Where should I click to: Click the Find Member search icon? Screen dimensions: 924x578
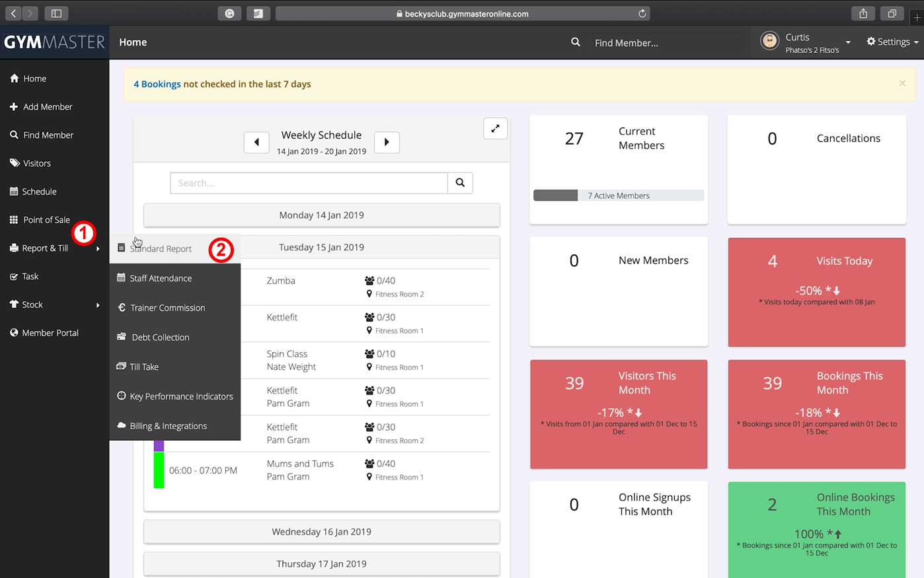576,42
